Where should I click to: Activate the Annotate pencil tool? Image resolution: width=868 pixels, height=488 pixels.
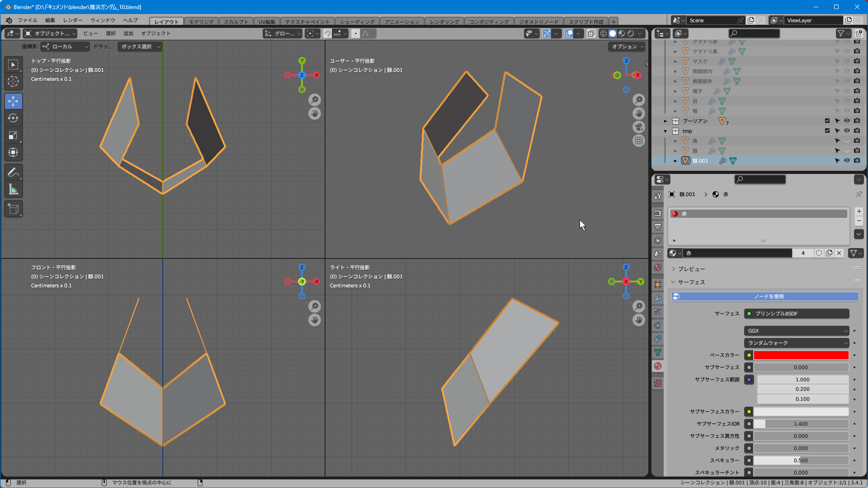(x=13, y=172)
